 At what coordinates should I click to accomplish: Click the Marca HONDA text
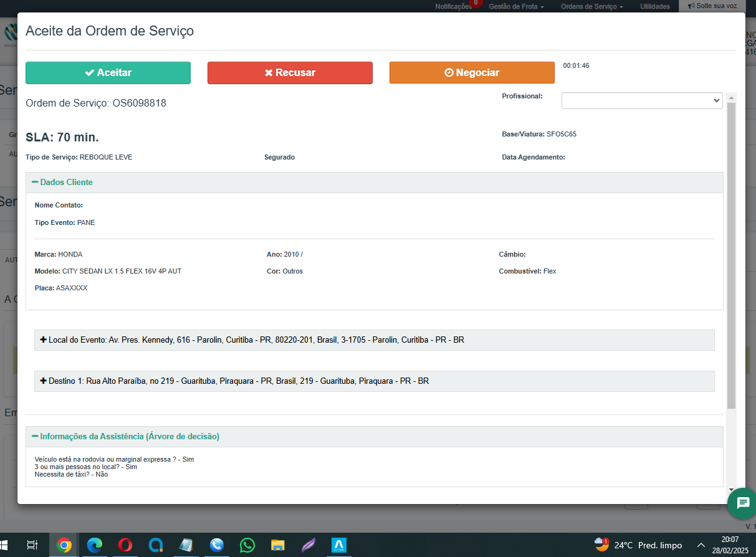(59, 254)
